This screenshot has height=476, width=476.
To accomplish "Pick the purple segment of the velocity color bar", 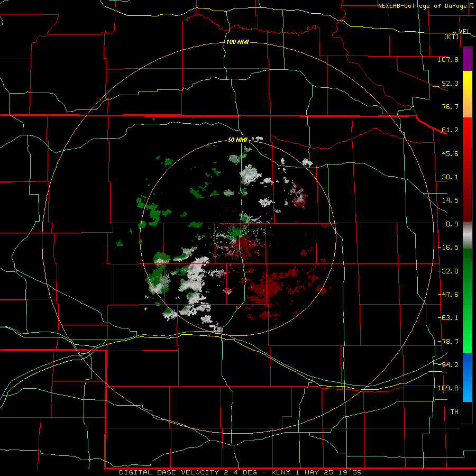I will click(467, 59).
